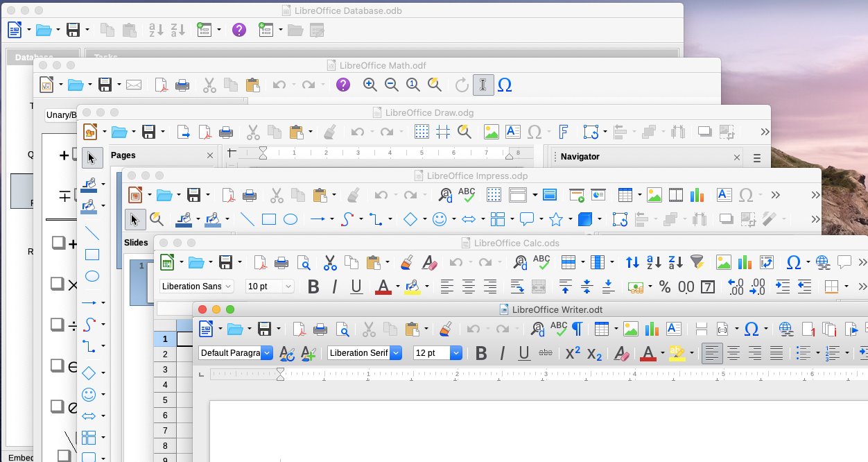Insert an Omega special character in Math toolbar
This screenshot has width=868, height=462.
point(505,85)
